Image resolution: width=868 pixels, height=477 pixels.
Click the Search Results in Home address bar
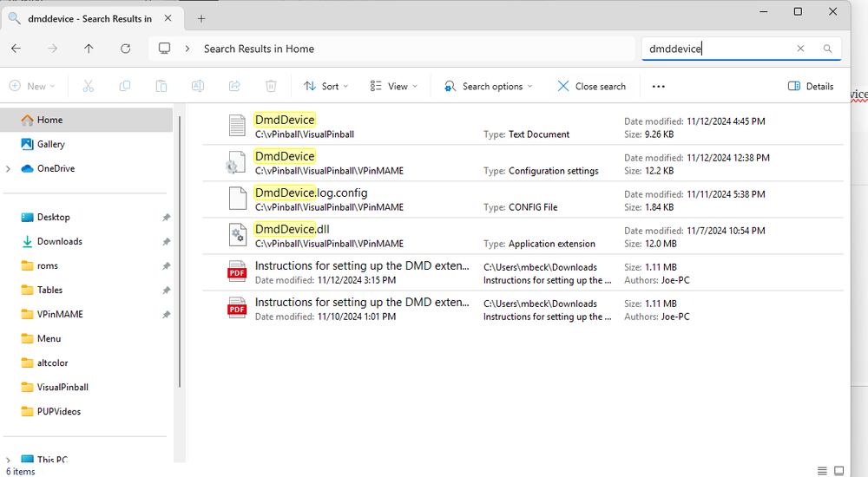(x=391, y=49)
